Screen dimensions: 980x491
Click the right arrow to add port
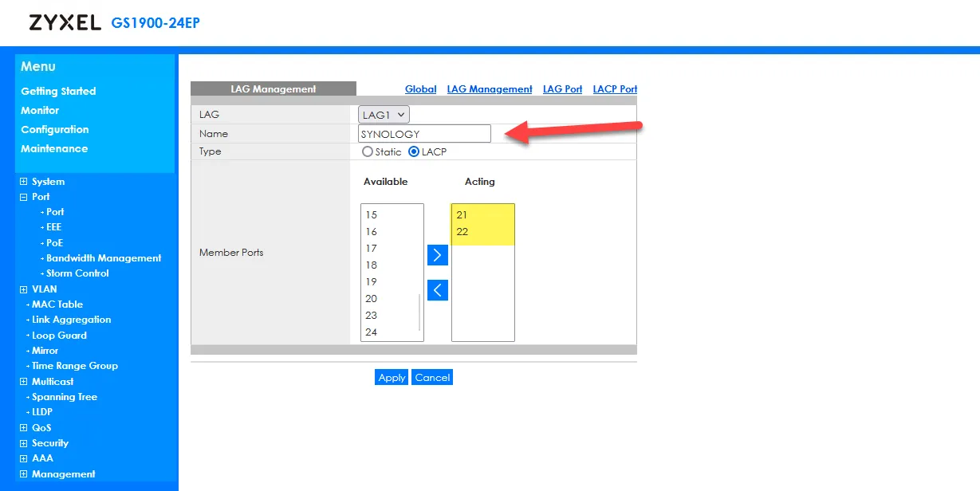pos(438,255)
